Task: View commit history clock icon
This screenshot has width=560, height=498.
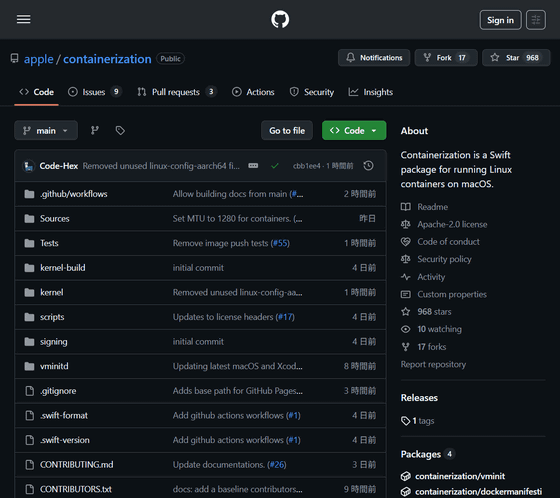Action: point(369,166)
